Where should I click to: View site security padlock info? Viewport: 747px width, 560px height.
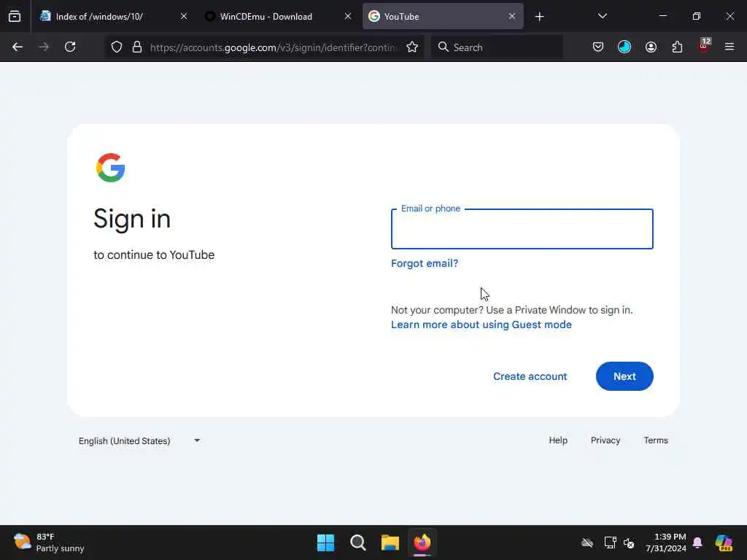[137, 47]
